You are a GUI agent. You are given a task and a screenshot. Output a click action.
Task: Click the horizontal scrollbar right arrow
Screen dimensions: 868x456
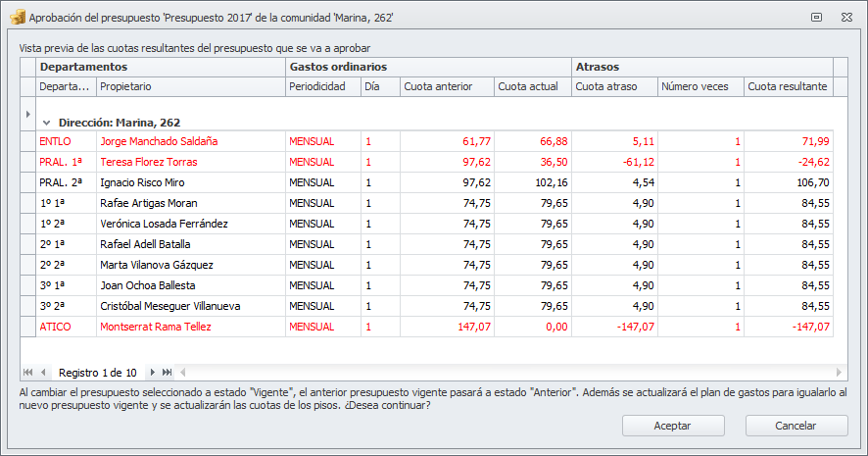(839, 373)
